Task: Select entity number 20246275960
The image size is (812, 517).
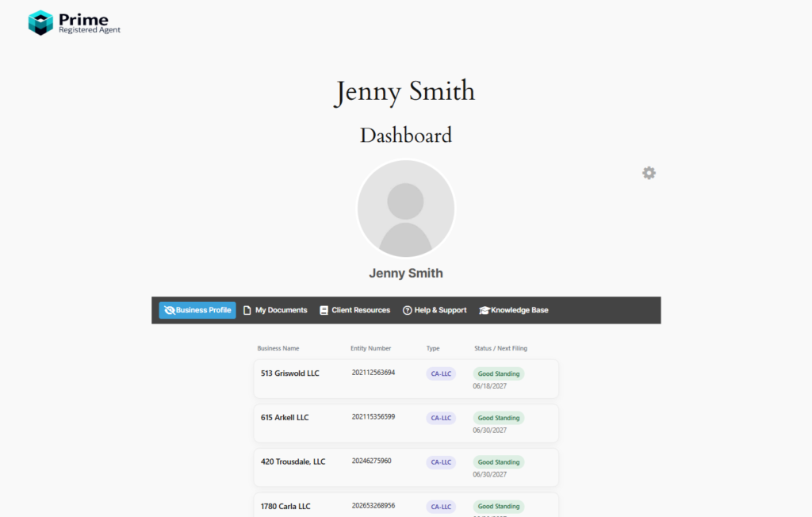Action: [x=371, y=461]
